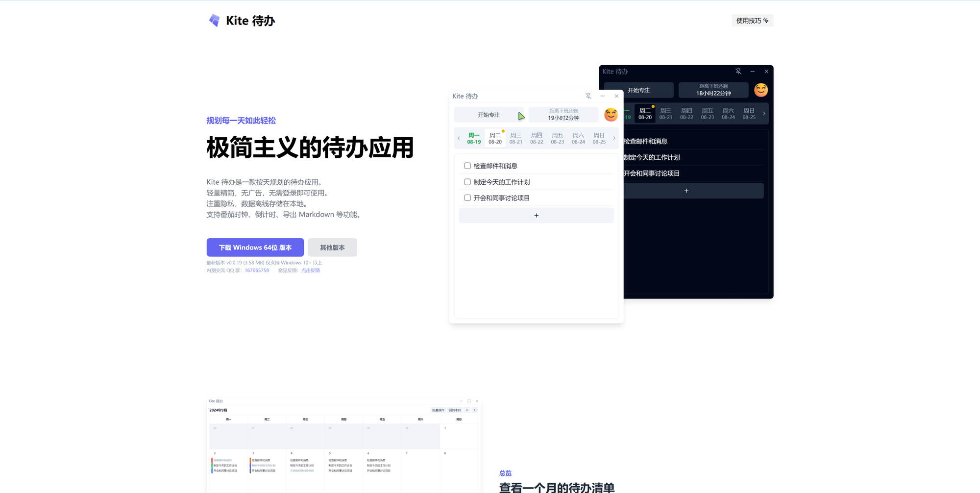980x493 pixels.
Task: Toggle fullscreen icon in calendar window
Action: [x=469, y=401]
